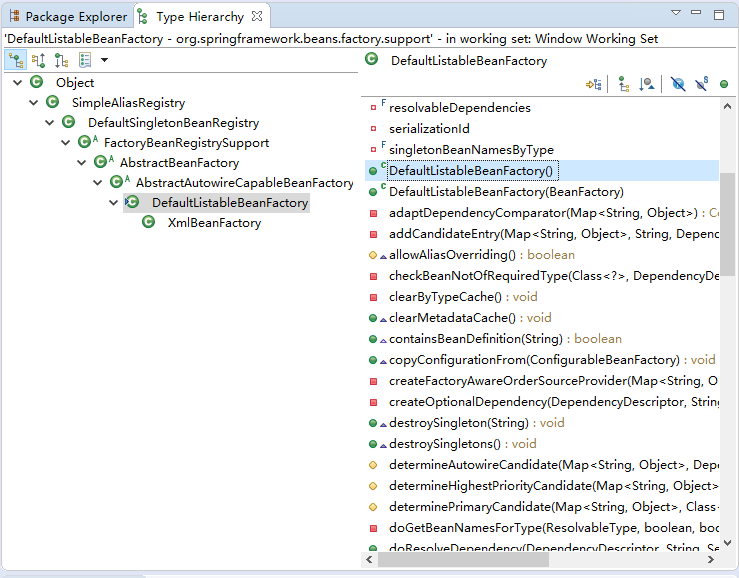Select clearMetadataCache() method

pos(470,318)
